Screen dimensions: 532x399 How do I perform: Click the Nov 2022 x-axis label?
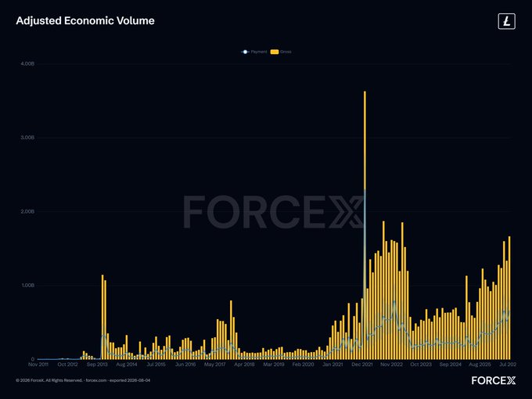coord(391,365)
